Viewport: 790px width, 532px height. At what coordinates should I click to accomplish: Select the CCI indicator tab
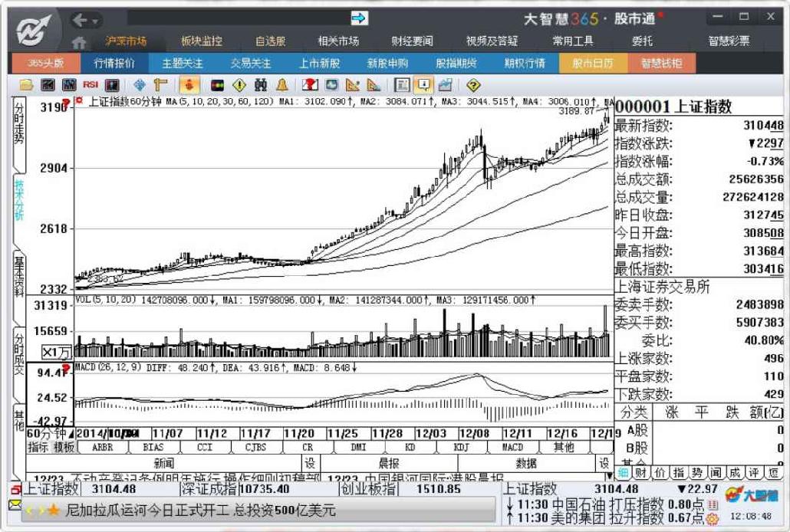click(x=205, y=447)
